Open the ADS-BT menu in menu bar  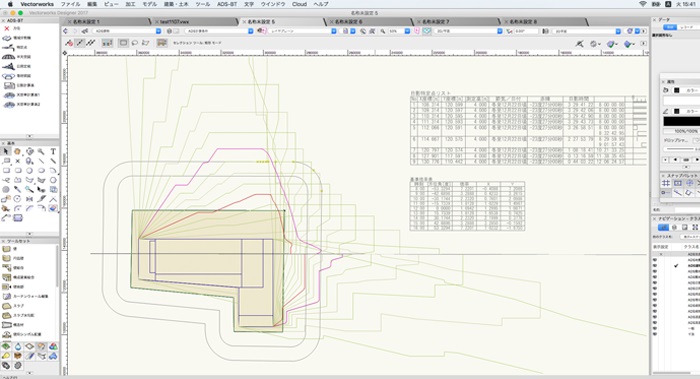coord(227,4)
